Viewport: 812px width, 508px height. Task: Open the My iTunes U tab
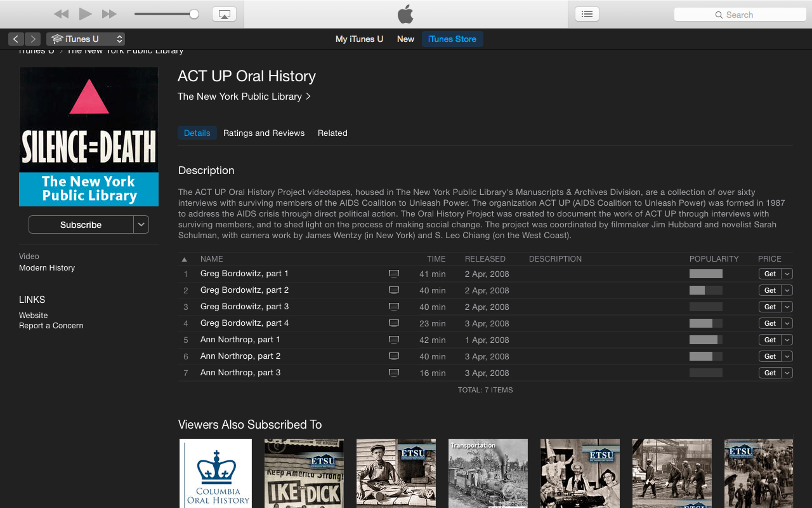(359, 39)
